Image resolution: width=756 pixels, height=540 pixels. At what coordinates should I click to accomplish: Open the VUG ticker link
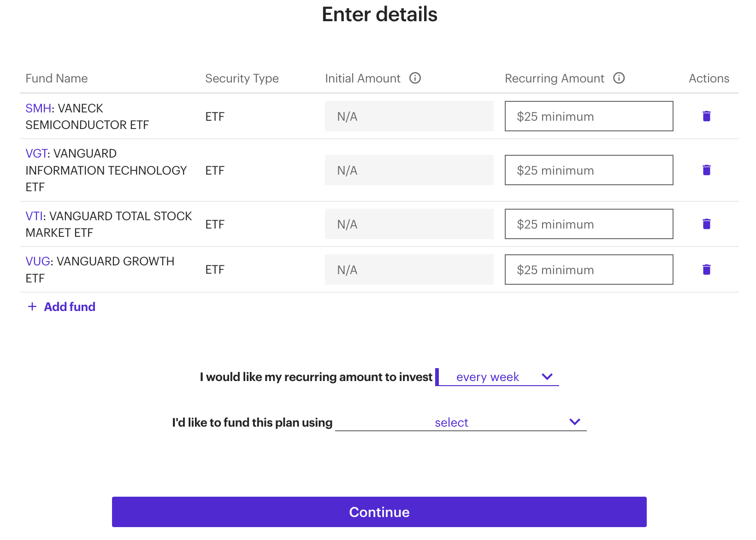[38, 261]
